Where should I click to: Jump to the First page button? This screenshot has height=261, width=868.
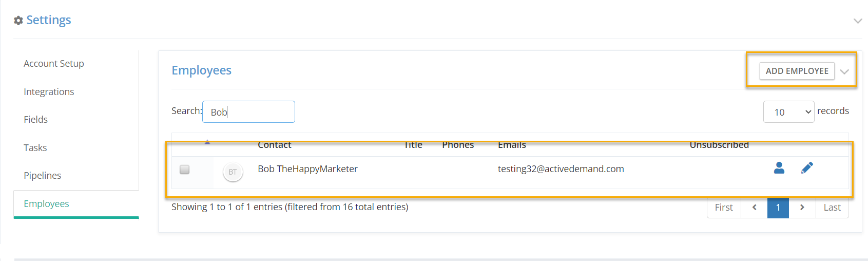pos(724,208)
